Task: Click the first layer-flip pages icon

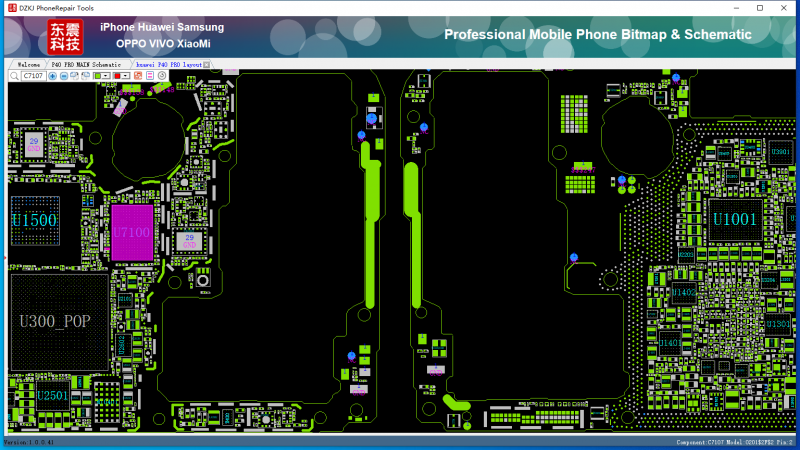Action: click(74, 76)
